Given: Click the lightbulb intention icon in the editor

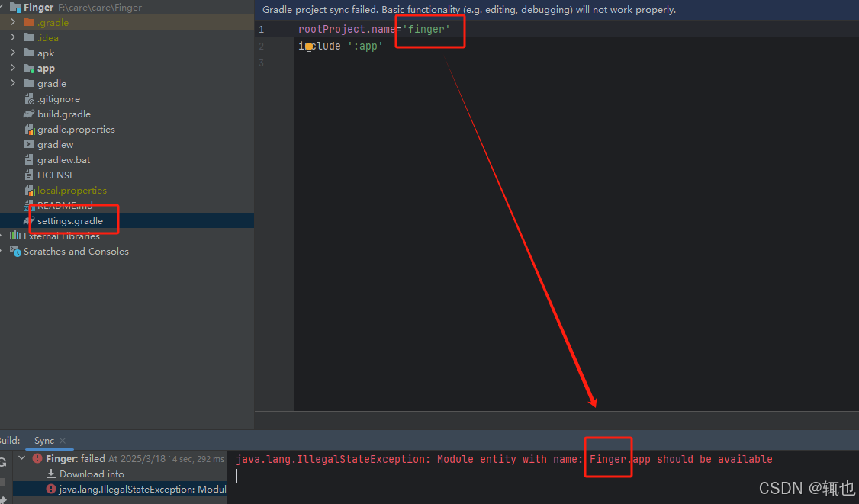Looking at the screenshot, I should click(x=308, y=47).
